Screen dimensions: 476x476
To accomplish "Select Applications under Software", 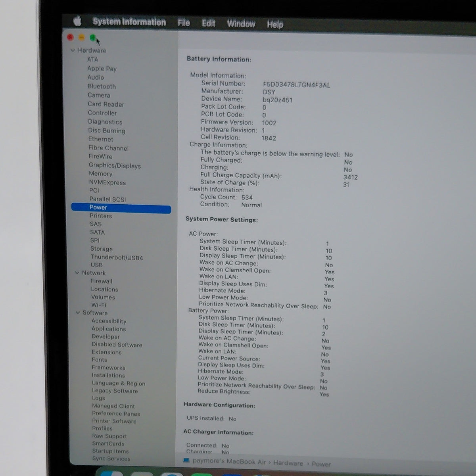I will (109, 329).
